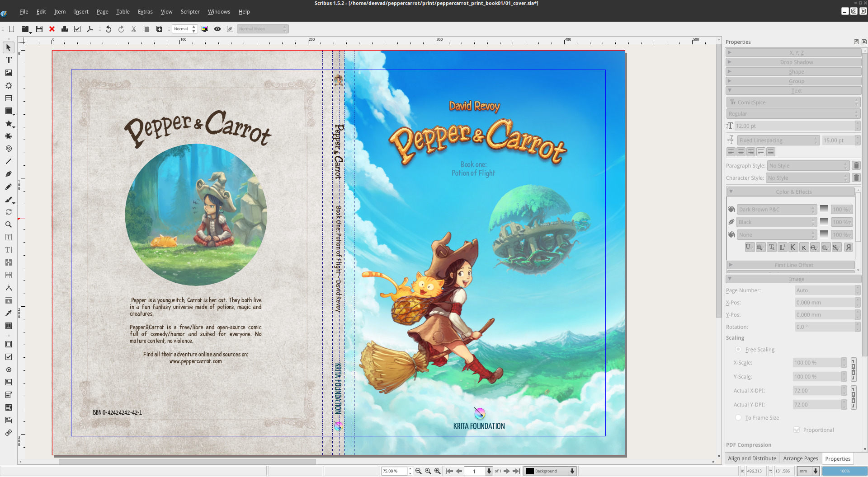
Task: Open the ComicSpice font family dropdown
Action: pyautogui.click(x=793, y=103)
